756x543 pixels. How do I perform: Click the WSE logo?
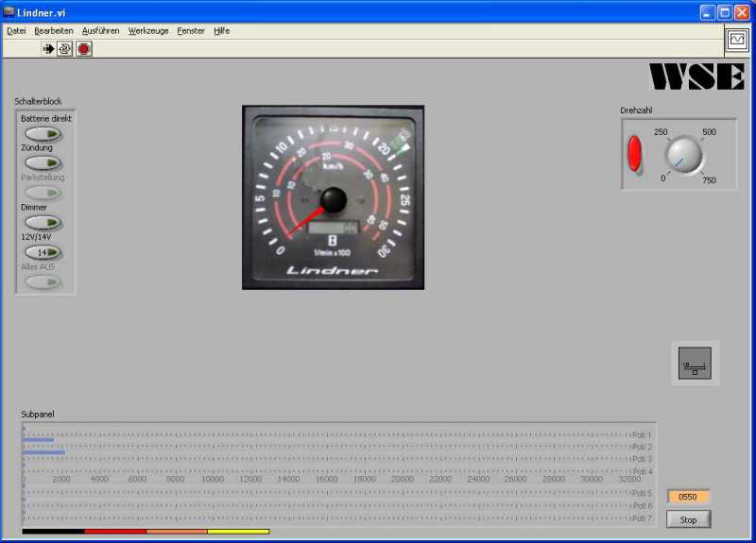(696, 76)
